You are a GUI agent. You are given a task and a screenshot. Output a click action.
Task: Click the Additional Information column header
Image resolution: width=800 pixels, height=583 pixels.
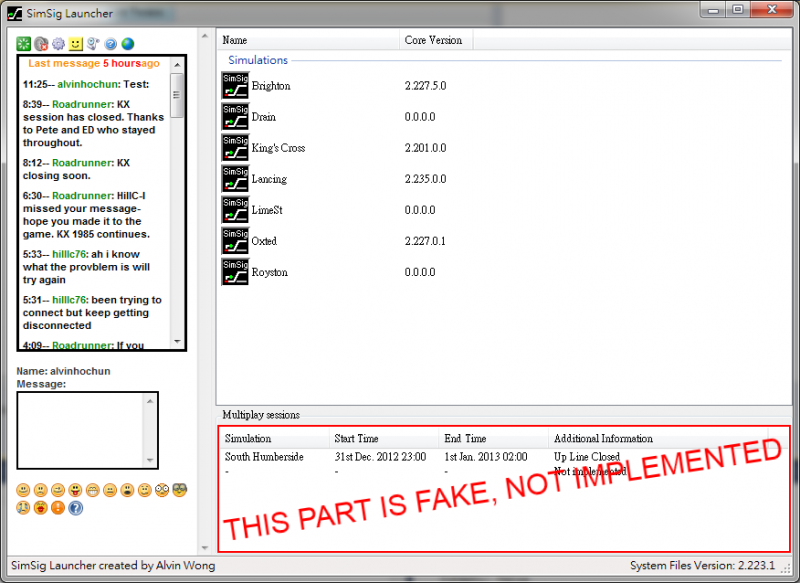658,439
